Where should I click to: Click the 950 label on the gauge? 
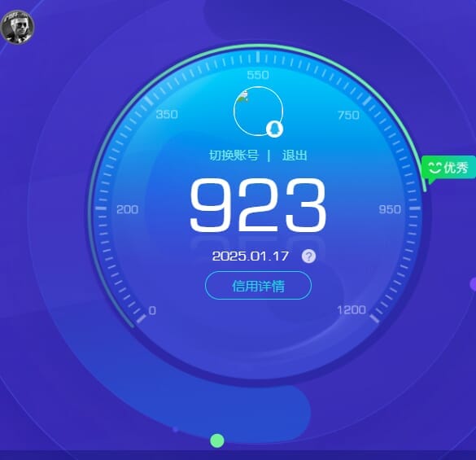point(390,209)
